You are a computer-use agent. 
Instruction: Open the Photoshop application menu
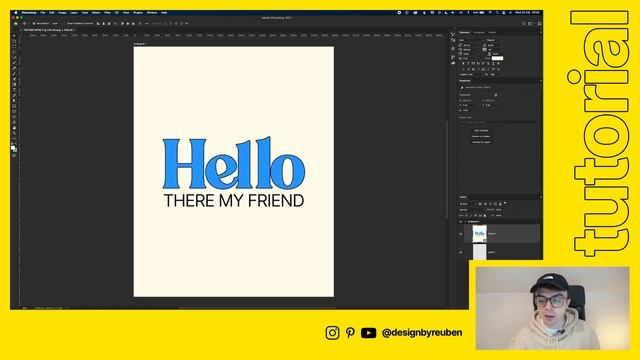(29, 13)
